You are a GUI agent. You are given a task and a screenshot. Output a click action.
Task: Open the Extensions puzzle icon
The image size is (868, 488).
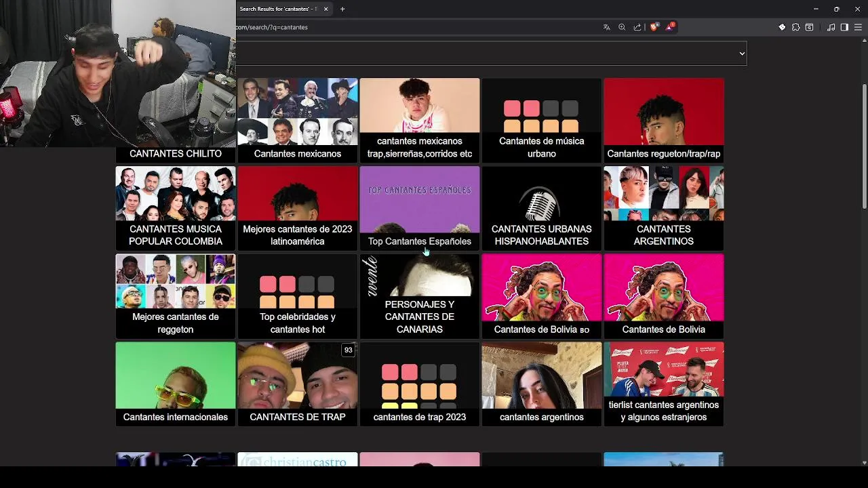pyautogui.click(x=795, y=27)
